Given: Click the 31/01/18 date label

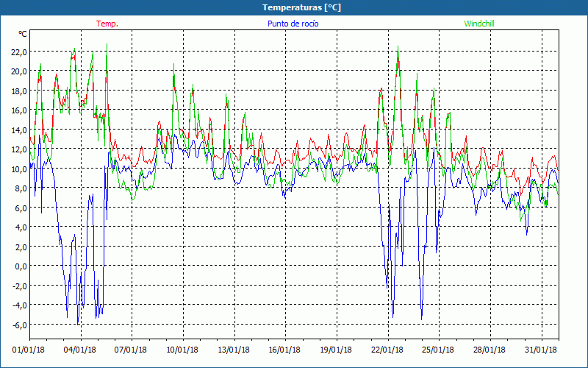Looking at the screenshot, I should pos(541,350).
